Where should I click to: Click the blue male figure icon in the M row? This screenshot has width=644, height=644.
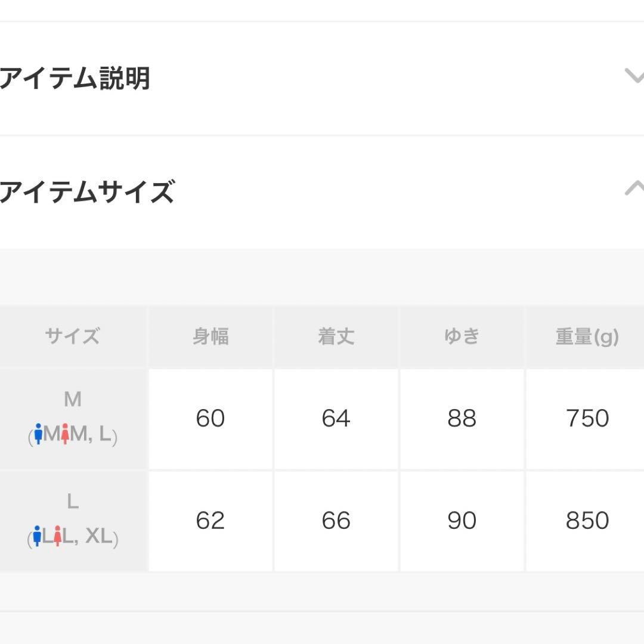click(x=38, y=434)
